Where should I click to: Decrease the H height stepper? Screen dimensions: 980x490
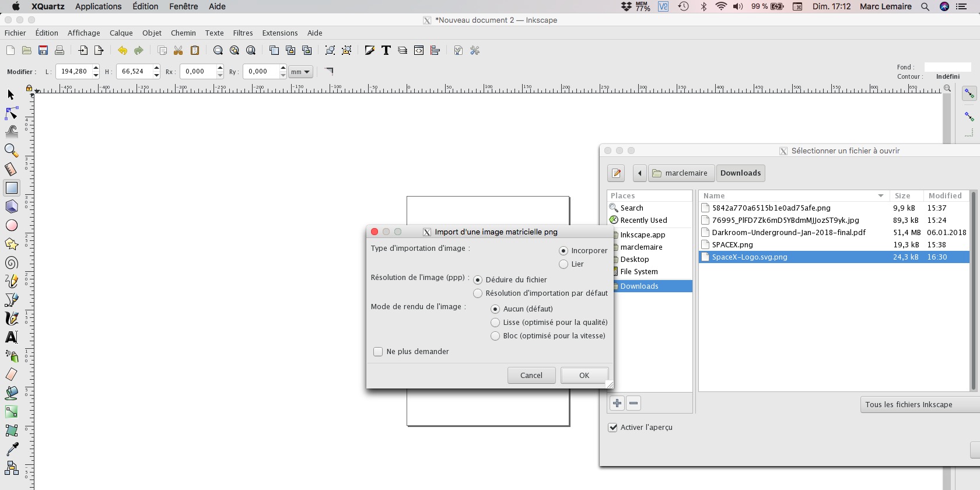157,75
